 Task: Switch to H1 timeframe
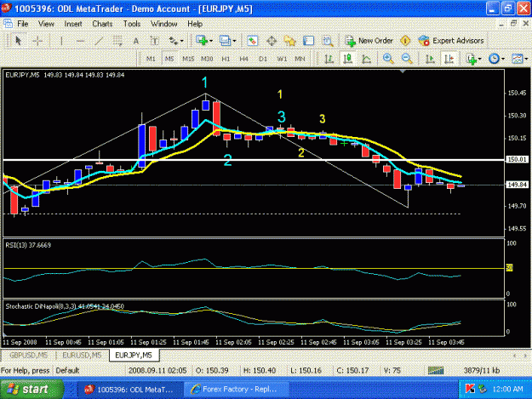(x=226, y=59)
